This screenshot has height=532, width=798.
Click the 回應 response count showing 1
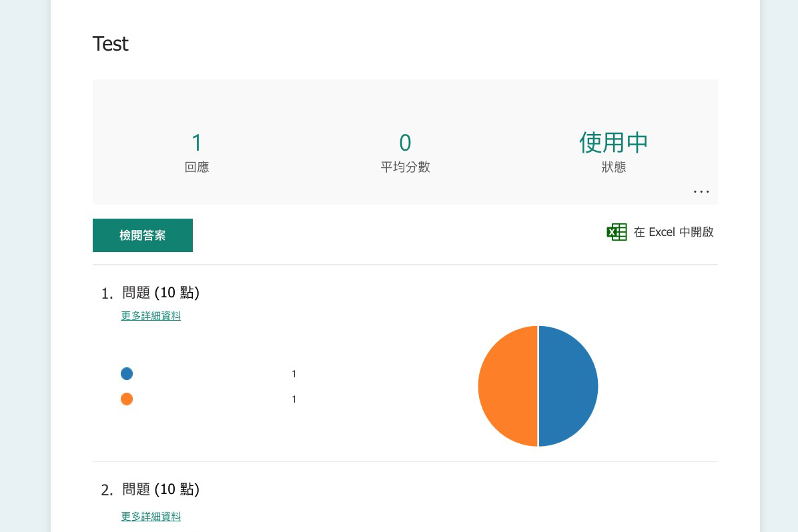pyautogui.click(x=197, y=142)
